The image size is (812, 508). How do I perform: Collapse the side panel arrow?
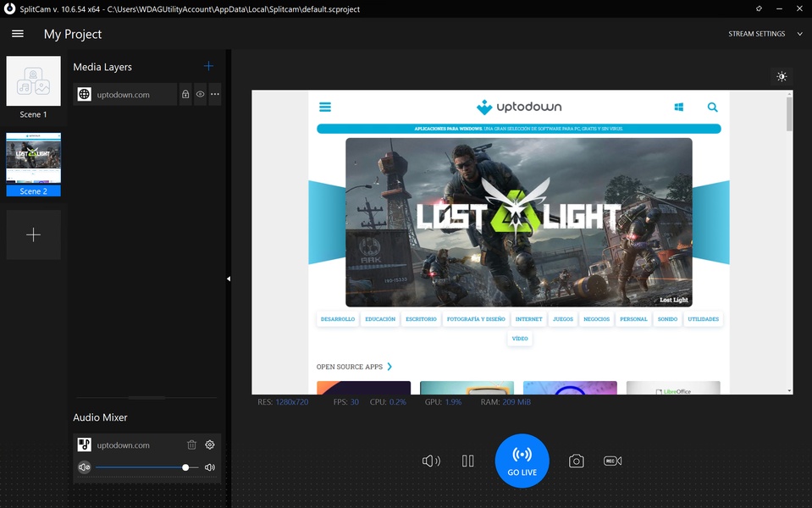(x=228, y=279)
